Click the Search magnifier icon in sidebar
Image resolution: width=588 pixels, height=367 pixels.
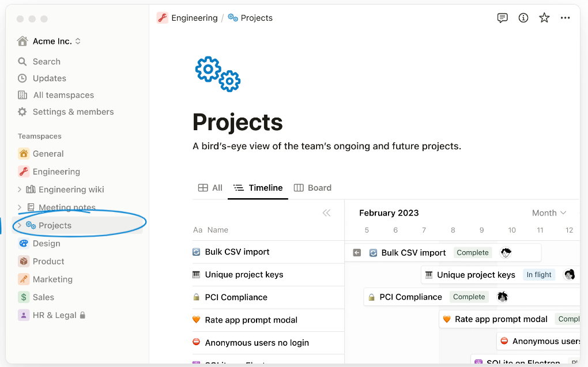(x=22, y=61)
